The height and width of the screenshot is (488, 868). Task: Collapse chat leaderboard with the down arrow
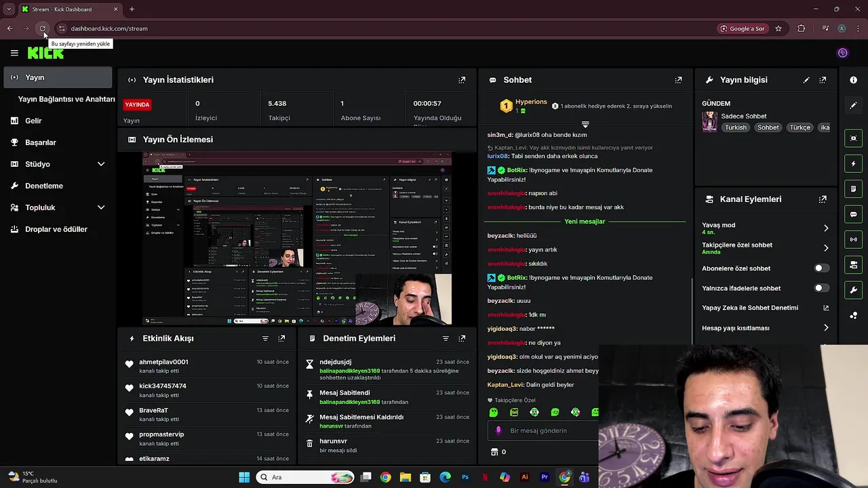[x=585, y=125]
